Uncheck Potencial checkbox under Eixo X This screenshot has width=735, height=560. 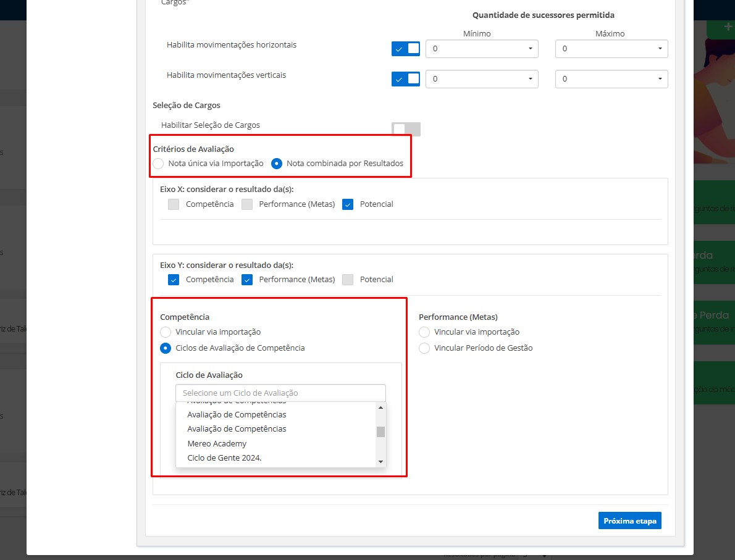tap(348, 204)
